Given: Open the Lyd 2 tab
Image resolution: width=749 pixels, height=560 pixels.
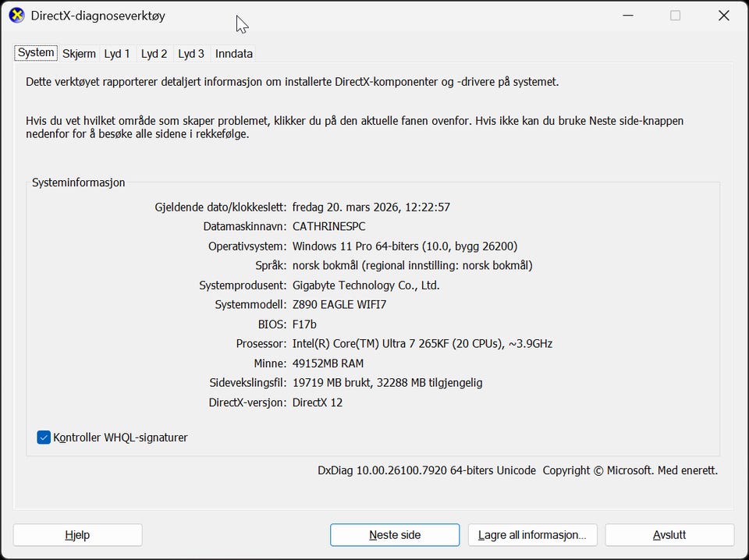Looking at the screenshot, I should (x=154, y=54).
